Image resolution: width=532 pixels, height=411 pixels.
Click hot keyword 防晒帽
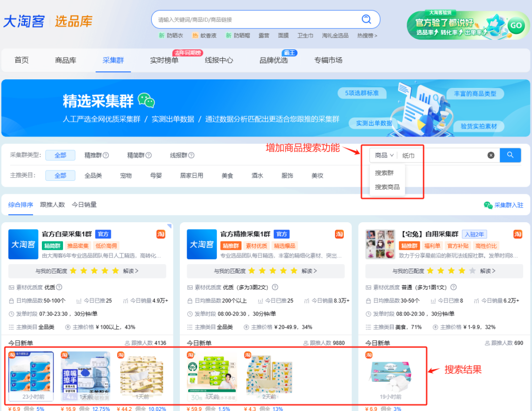click(x=241, y=35)
